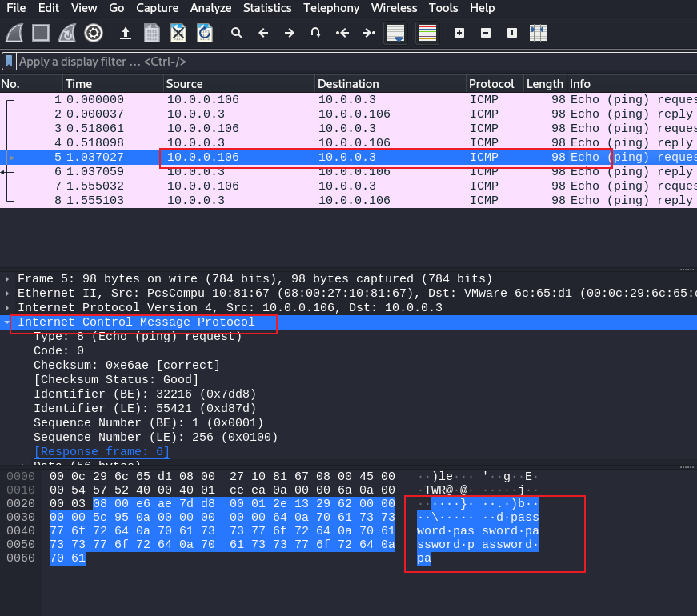The image size is (697, 616).
Task: Reload this capture file
Action: (x=205, y=33)
